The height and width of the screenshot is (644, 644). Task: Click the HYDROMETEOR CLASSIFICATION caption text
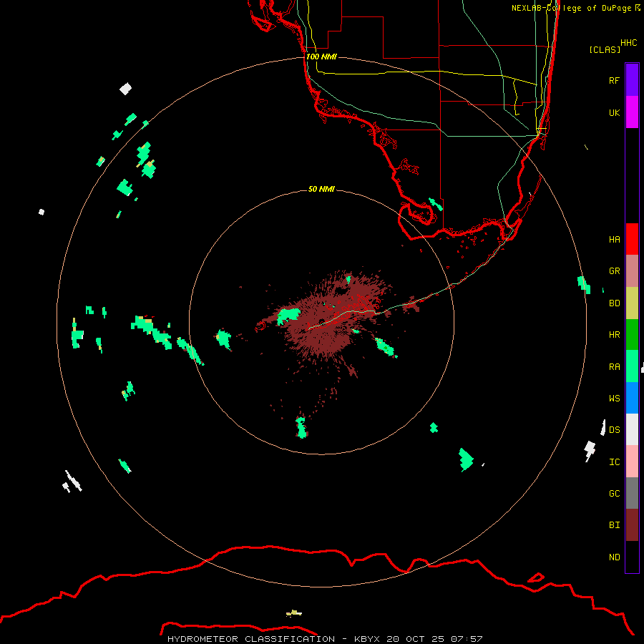(x=251, y=639)
